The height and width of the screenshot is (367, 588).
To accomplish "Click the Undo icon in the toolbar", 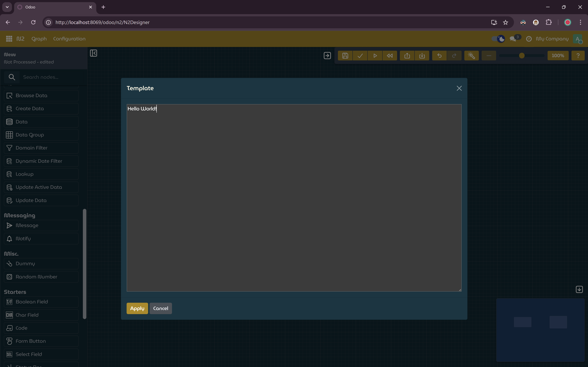I will click(x=439, y=55).
